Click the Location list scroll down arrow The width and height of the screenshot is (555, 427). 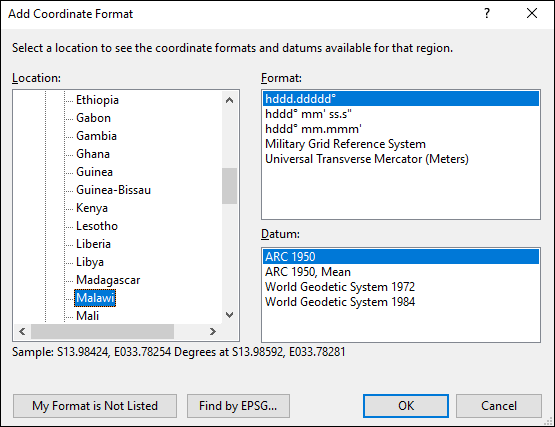click(x=229, y=315)
